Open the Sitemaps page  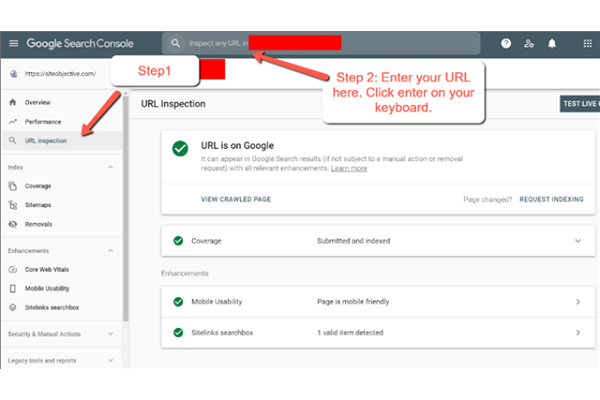[38, 205]
